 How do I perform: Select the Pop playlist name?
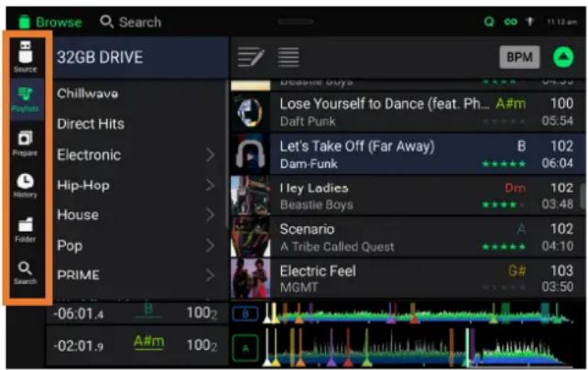(70, 245)
